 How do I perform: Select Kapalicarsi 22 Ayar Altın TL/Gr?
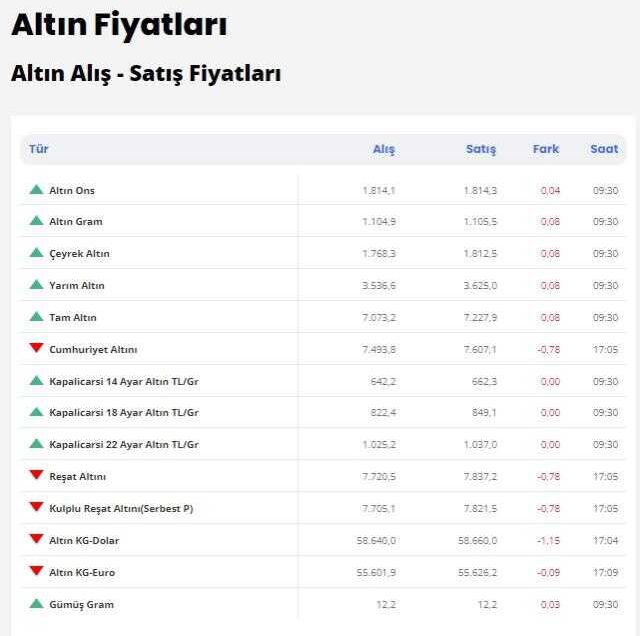point(124,445)
